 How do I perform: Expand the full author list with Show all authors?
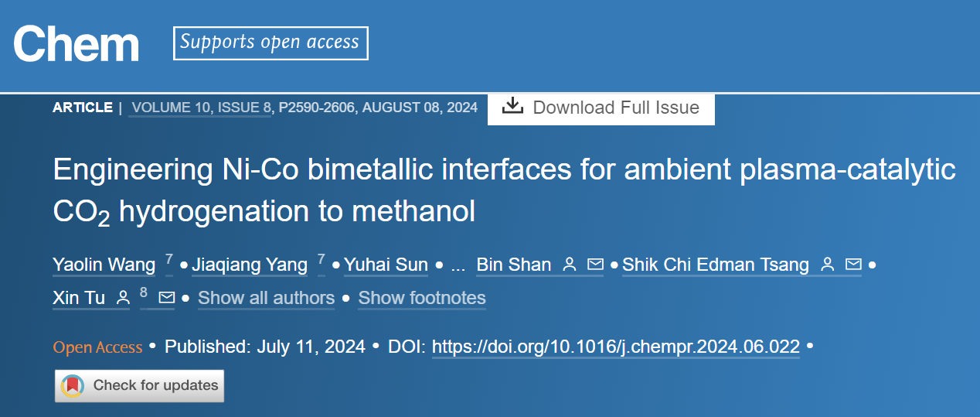[266, 298]
